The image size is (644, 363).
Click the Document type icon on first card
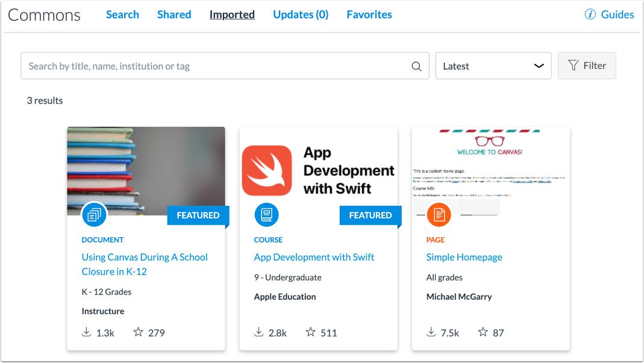click(94, 214)
